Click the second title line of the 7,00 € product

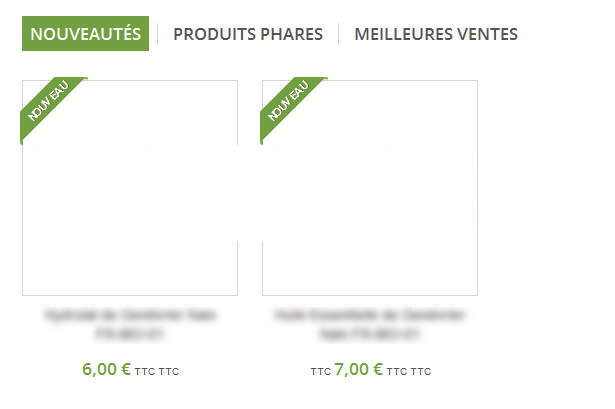[370, 334]
